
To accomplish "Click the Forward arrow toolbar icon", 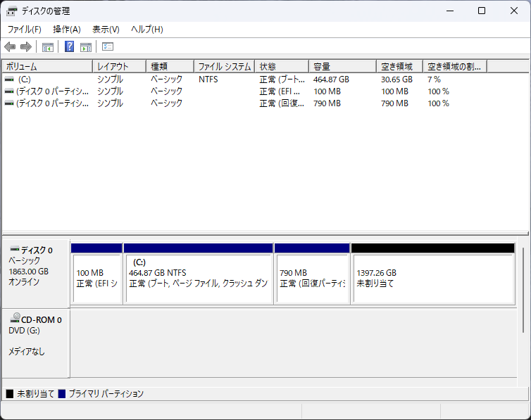I will [x=26, y=47].
